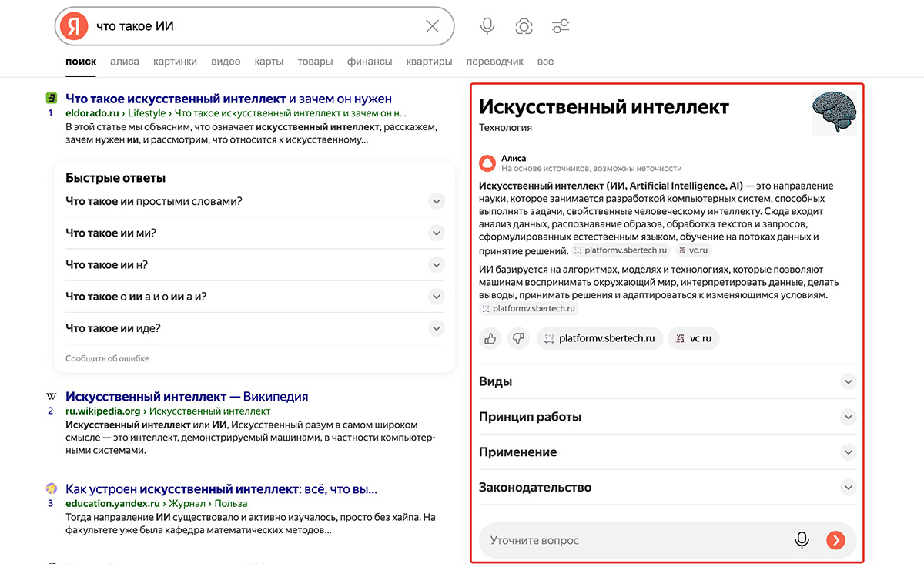The height and width of the screenshot is (564, 924).
Task: Open the алиса tab
Action: coord(124,61)
